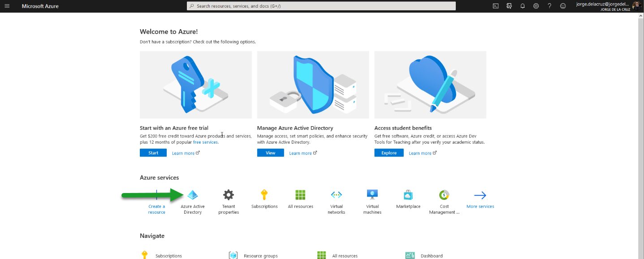Open Cost Management service icon
Viewport: 644px width, 259px height.
[x=444, y=195]
